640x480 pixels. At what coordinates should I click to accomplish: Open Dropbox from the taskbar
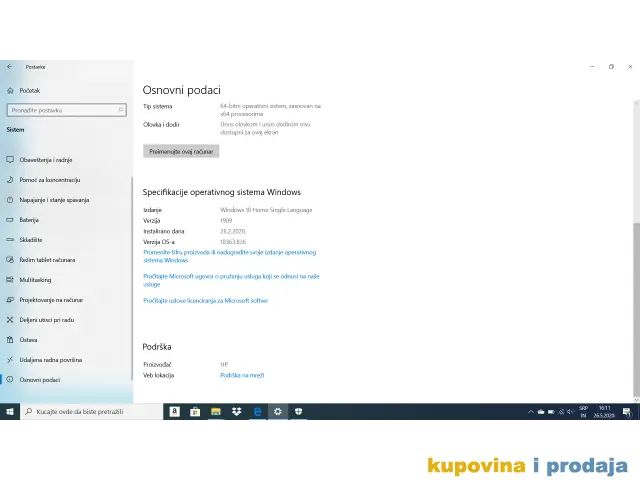(236, 411)
